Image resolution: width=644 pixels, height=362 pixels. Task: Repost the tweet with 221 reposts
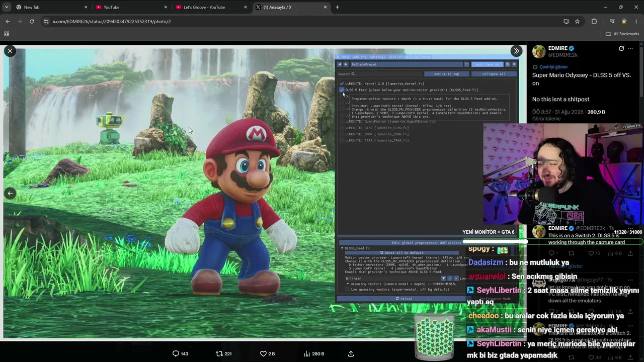pos(223,353)
